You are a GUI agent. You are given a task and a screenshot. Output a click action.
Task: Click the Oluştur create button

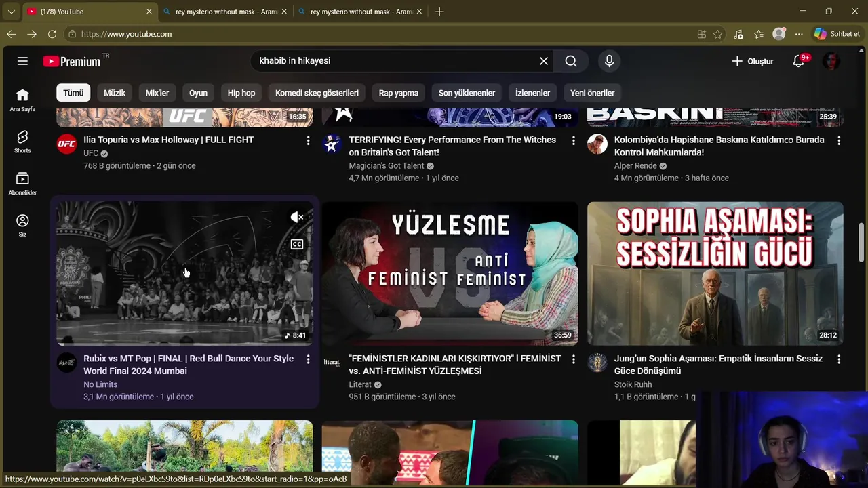pyautogui.click(x=752, y=61)
